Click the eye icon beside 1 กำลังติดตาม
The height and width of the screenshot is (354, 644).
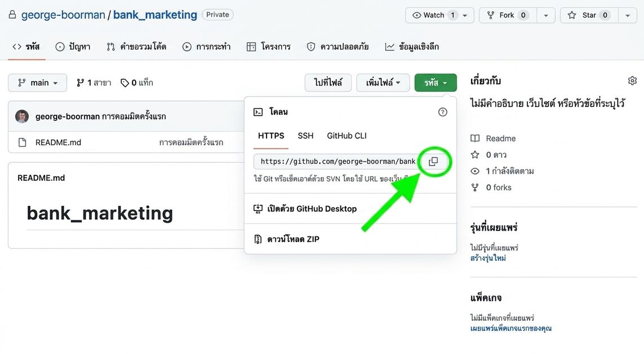[x=475, y=171]
